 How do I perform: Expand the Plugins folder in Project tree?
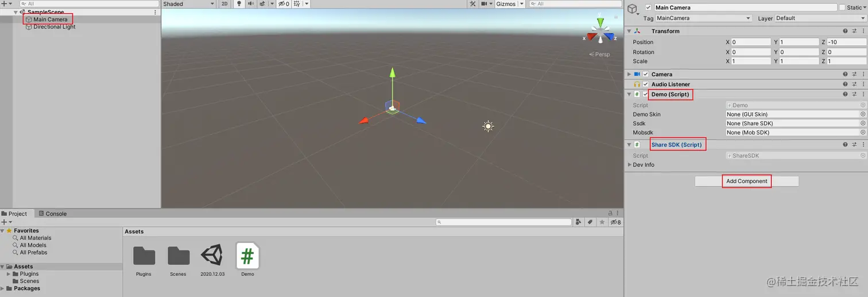[x=9, y=274]
